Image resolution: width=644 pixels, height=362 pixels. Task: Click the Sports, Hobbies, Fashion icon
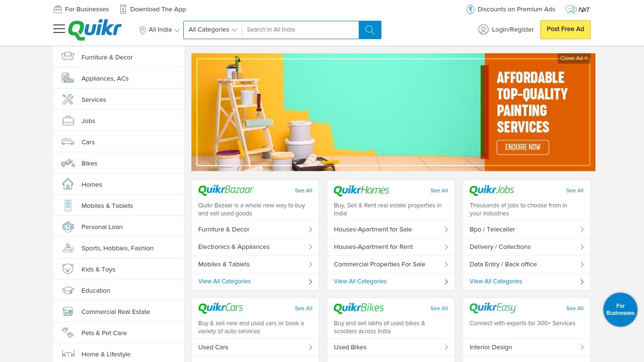tap(68, 248)
